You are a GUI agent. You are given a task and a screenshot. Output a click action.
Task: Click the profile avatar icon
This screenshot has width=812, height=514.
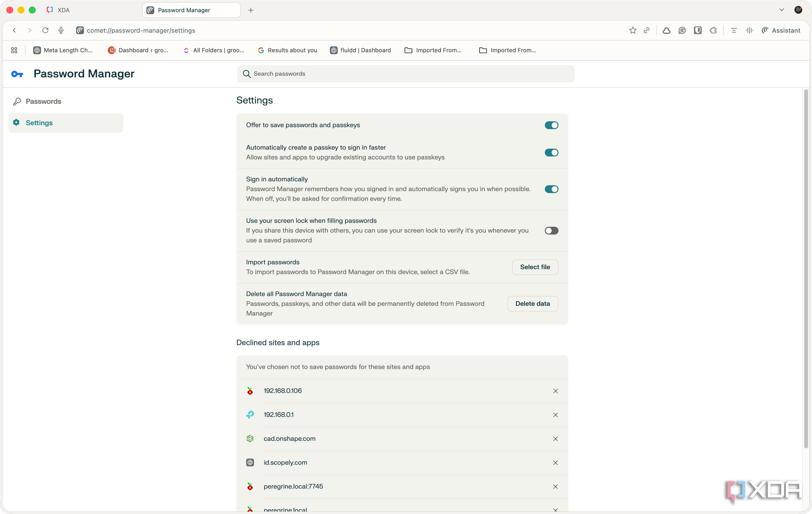[798, 10]
